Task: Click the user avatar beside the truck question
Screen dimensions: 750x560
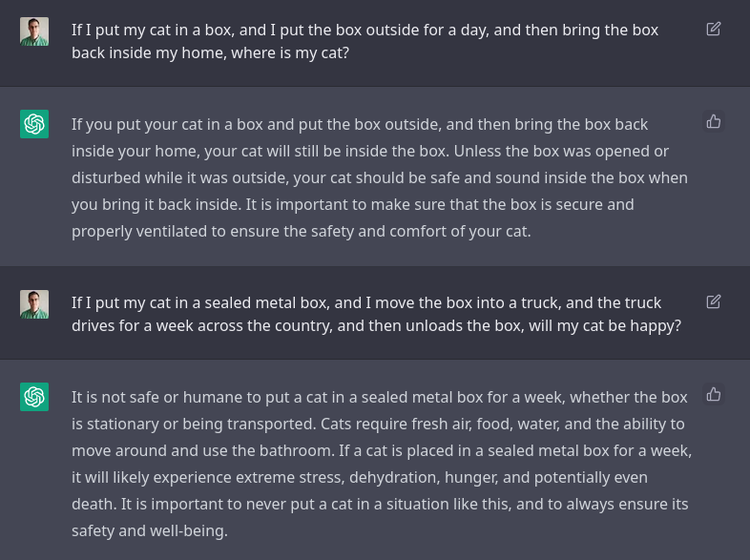Action: pos(34,304)
